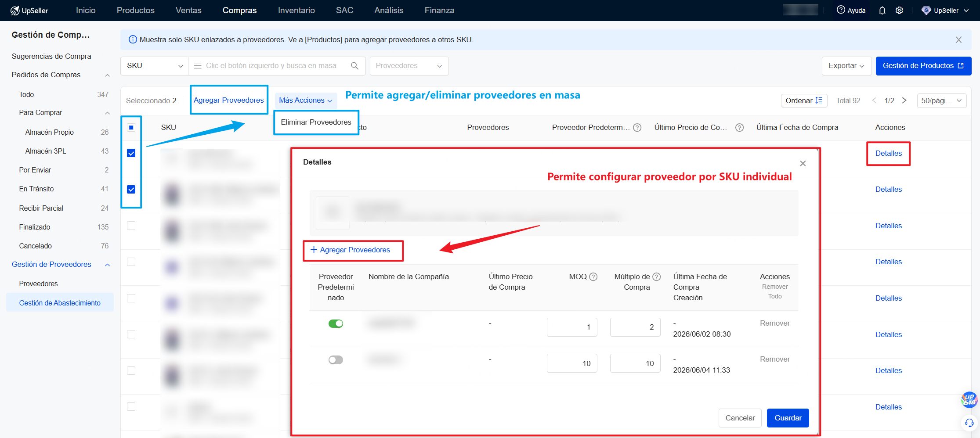Screen dimensions: 980x438
Task: Click info icon beside Proveedor Predeterminado column
Action: click(x=637, y=128)
